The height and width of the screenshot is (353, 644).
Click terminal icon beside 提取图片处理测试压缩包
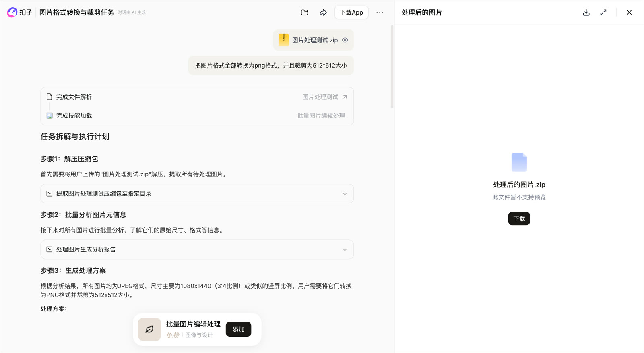click(x=50, y=194)
